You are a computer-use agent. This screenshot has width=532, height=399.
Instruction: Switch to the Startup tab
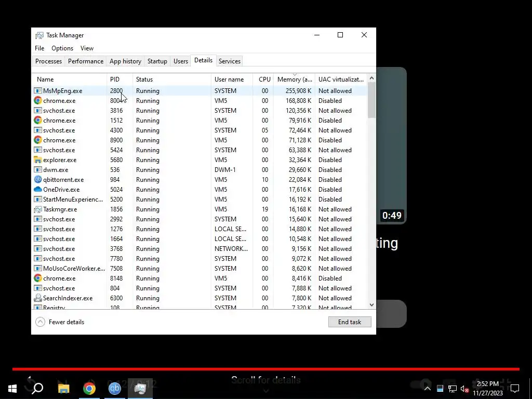pyautogui.click(x=157, y=61)
